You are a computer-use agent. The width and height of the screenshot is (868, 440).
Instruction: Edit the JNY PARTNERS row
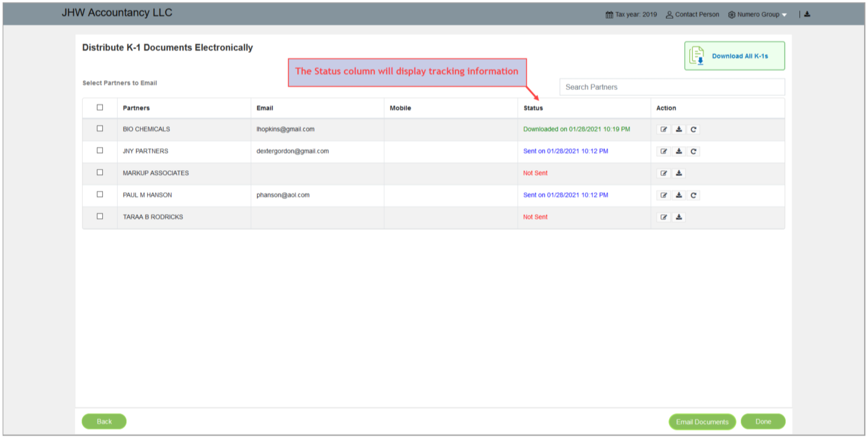[664, 151]
